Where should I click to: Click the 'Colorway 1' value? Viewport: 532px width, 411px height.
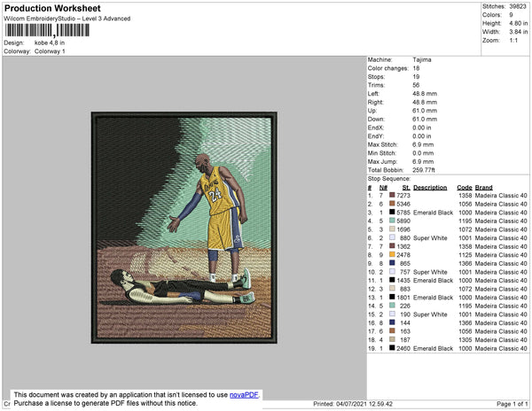50,51
